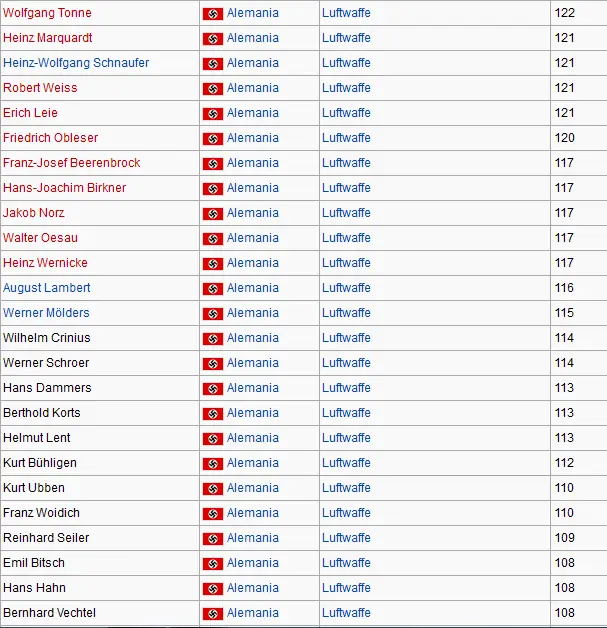Open the Heinz-Wolfgang Schnaufer article link
607x628 pixels.
pos(76,63)
